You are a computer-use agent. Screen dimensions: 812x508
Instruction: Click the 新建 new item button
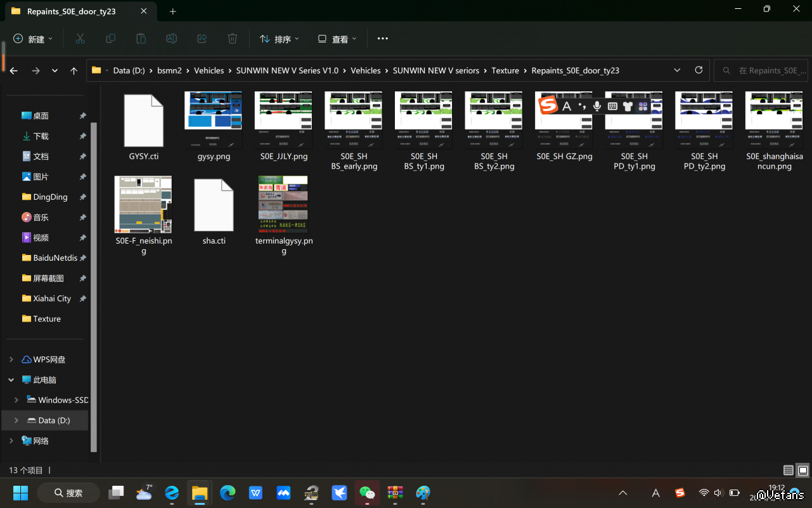coord(33,39)
